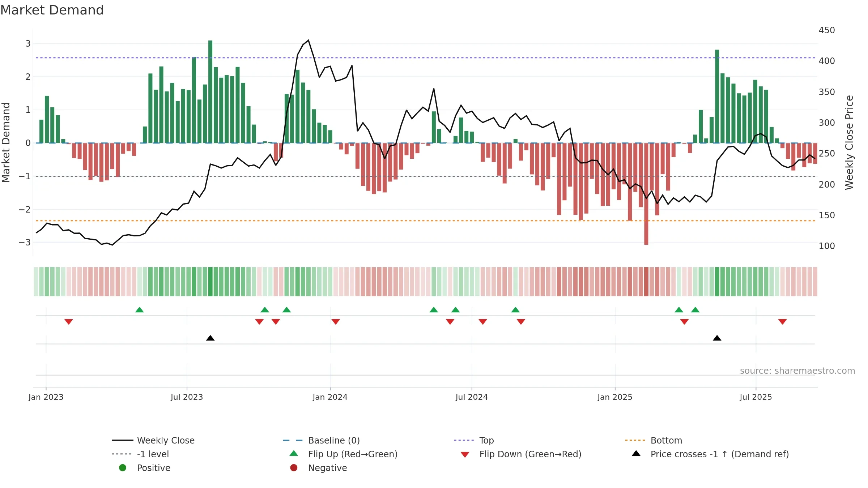
Task: Click the red flip-down marker just after Jul 2024
Action: (482, 322)
